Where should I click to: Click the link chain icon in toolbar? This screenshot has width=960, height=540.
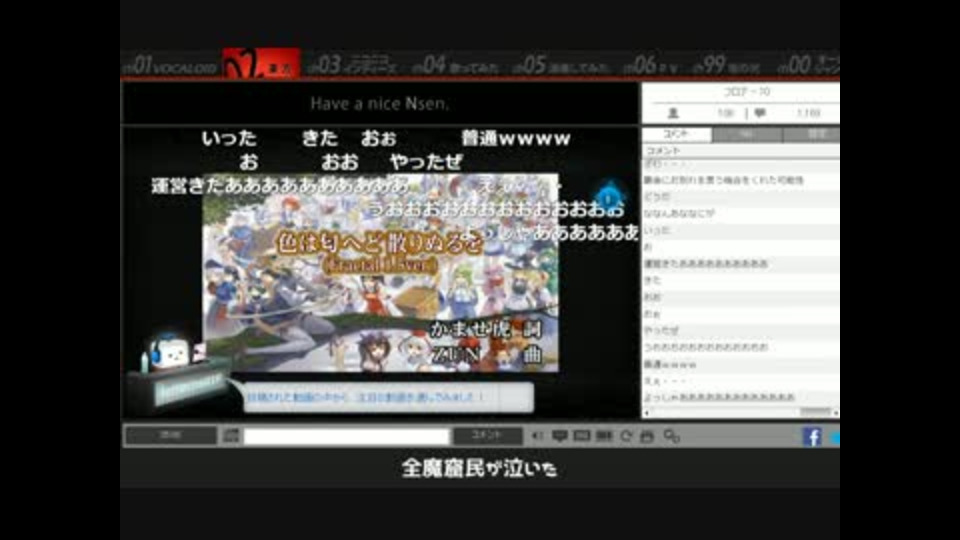pyautogui.click(x=672, y=436)
